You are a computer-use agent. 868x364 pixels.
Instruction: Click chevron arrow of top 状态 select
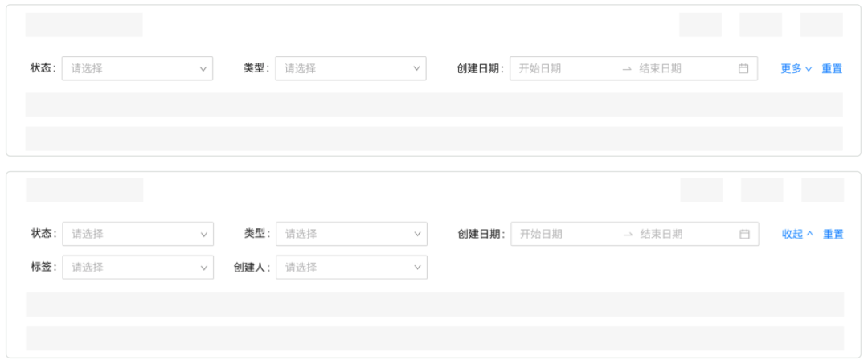click(x=203, y=68)
